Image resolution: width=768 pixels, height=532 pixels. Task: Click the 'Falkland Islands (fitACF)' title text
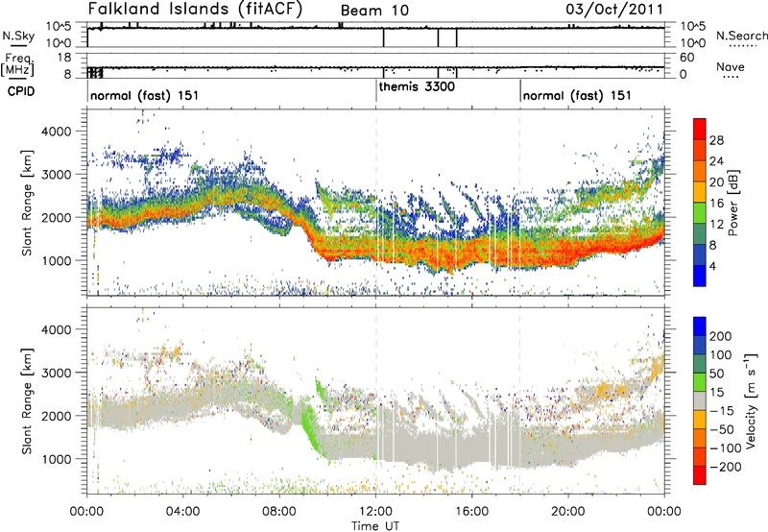195,10
